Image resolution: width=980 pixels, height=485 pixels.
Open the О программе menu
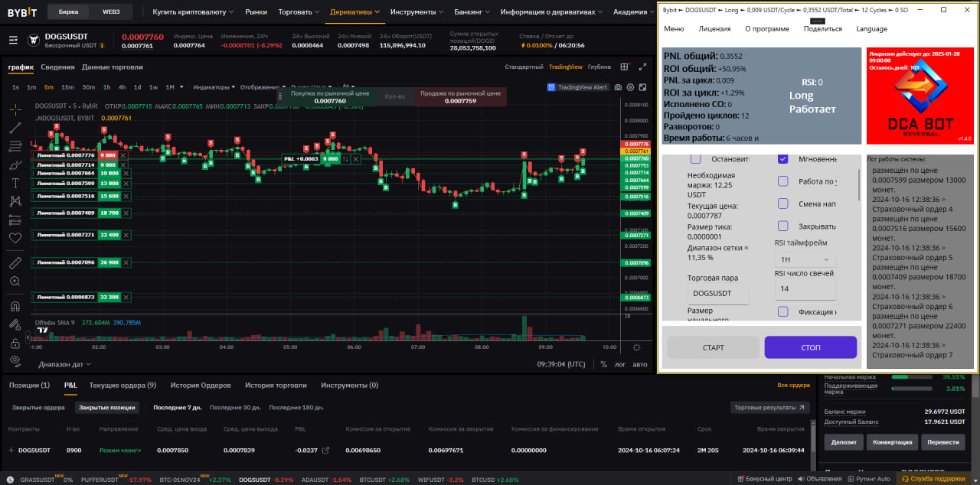click(767, 29)
